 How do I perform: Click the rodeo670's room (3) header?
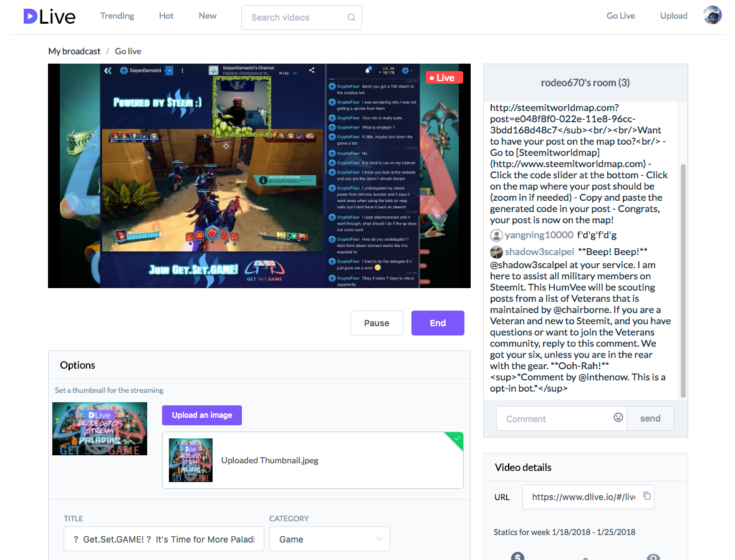[x=585, y=82]
